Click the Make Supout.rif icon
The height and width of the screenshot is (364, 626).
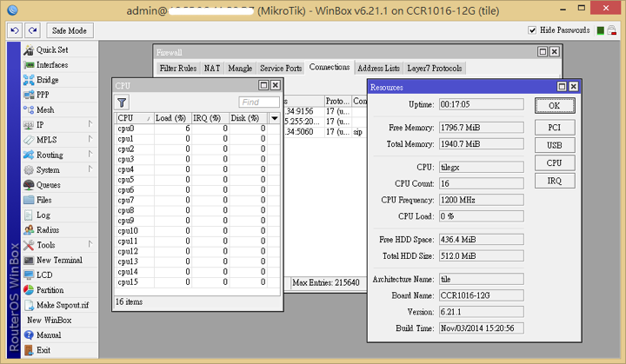coord(29,305)
